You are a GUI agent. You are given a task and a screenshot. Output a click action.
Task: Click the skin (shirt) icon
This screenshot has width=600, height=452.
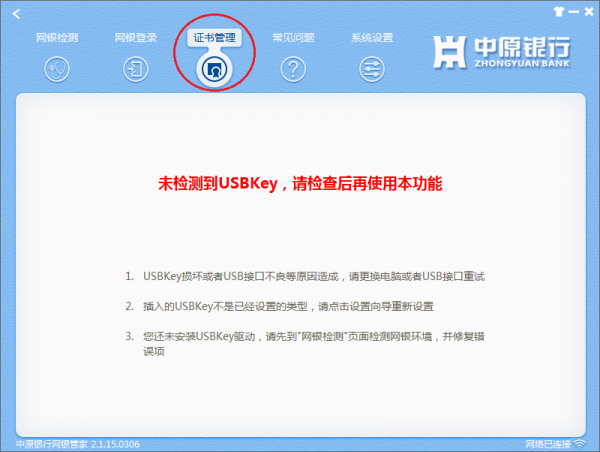(x=559, y=12)
